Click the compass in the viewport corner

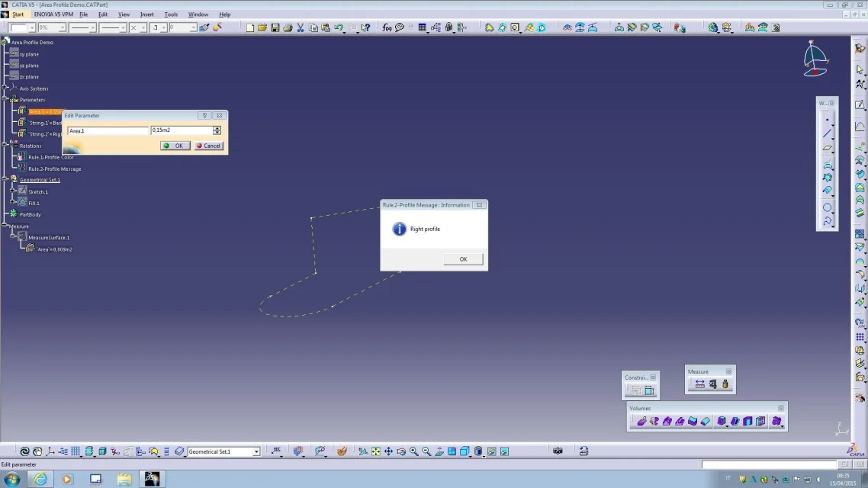click(815, 58)
